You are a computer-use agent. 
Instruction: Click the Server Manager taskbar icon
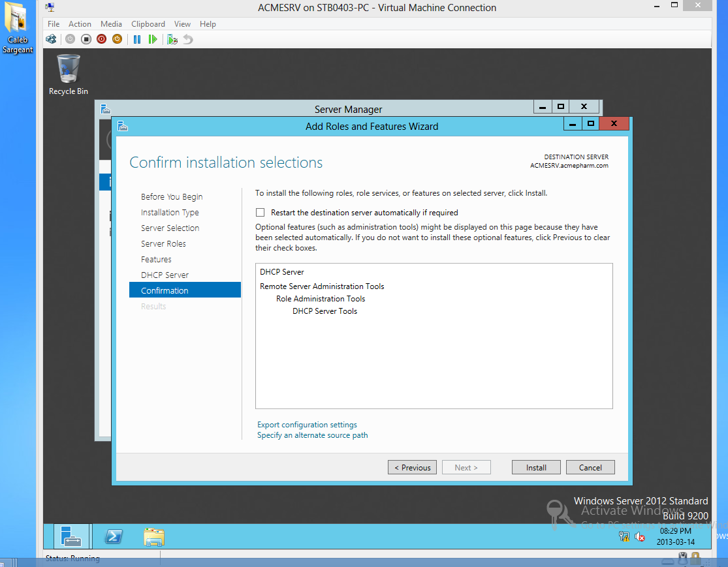pos(72,537)
